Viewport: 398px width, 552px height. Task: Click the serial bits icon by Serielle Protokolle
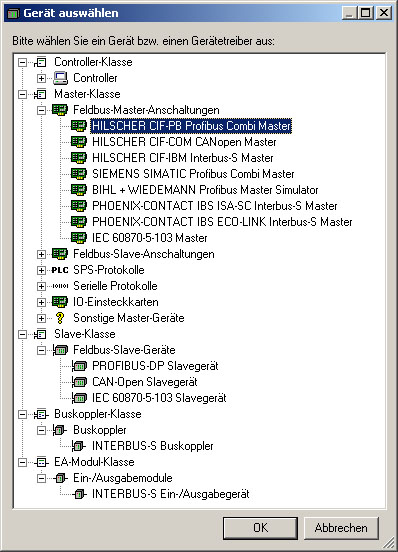point(60,286)
